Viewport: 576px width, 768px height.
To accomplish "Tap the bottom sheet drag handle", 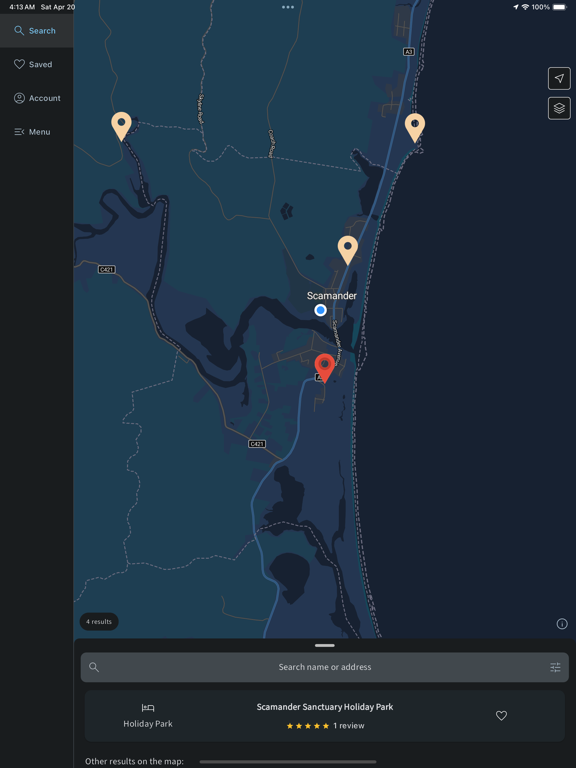I will pyautogui.click(x=325, y=646).
